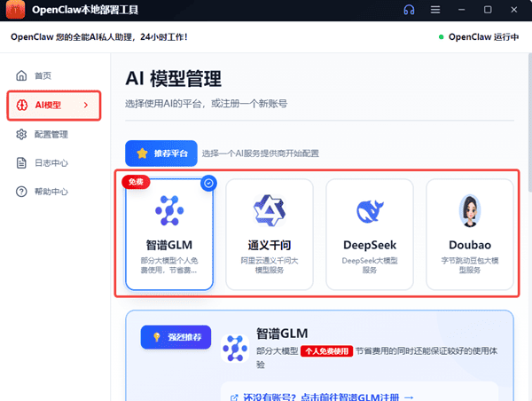The height and width of the screenshot is (401, 532).
Task: Click the 阿里云通义千问大模型服务 description
Action: [270, 265]
